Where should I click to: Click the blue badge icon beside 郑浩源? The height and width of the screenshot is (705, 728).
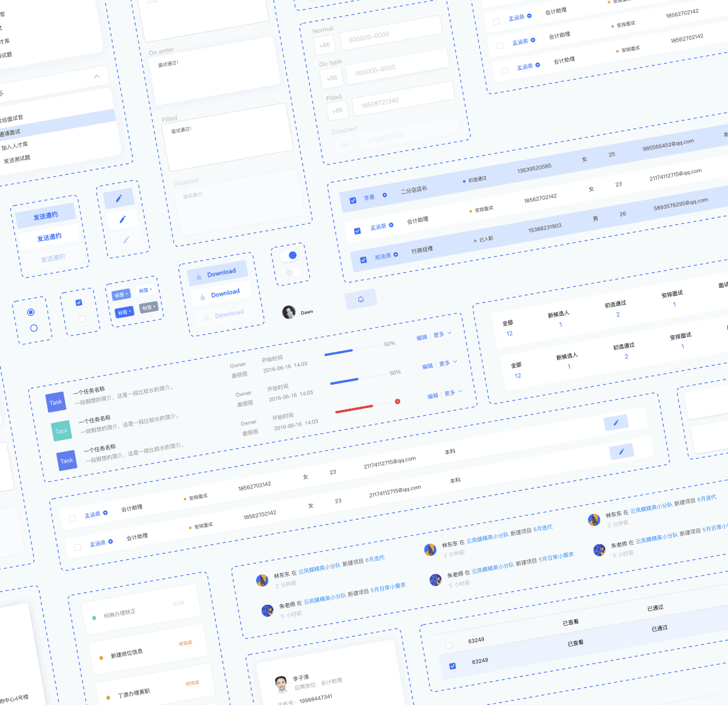click(396, 254)
